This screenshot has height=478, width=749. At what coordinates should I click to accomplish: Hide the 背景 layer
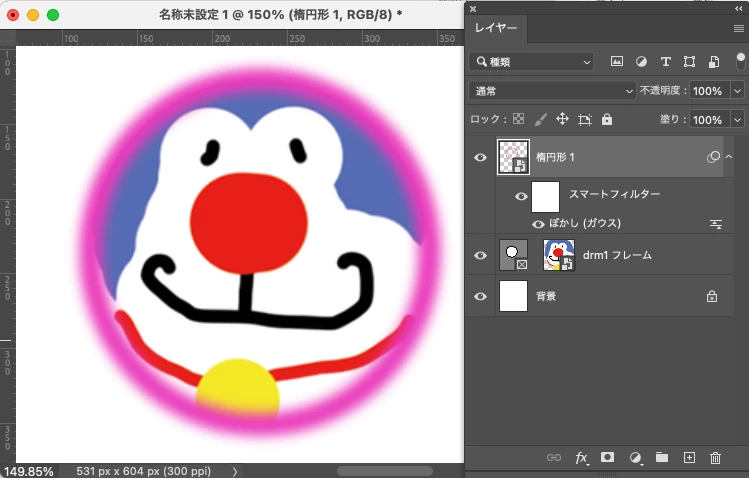coord(481,296)
